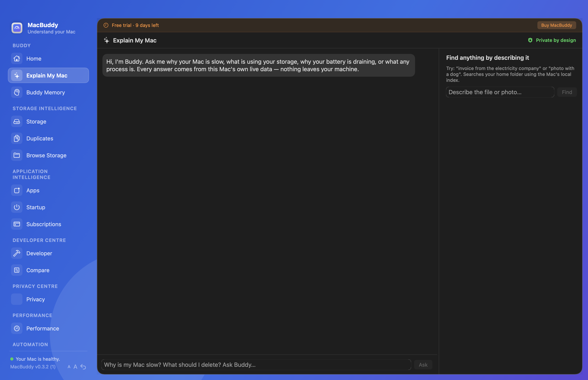Open Performance via its gauge icon
Image resolution: width=588 pixels, height=380 pixels.
tap(17, 328)
